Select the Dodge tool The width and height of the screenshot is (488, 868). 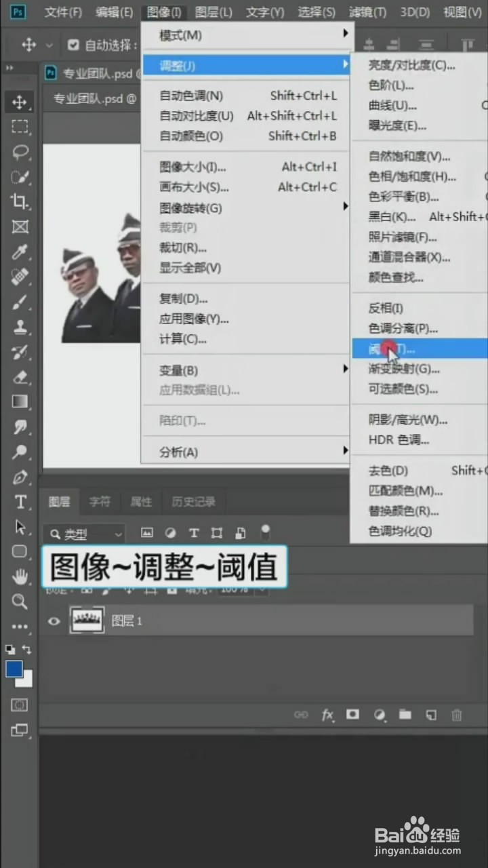[x=20, y=452]
